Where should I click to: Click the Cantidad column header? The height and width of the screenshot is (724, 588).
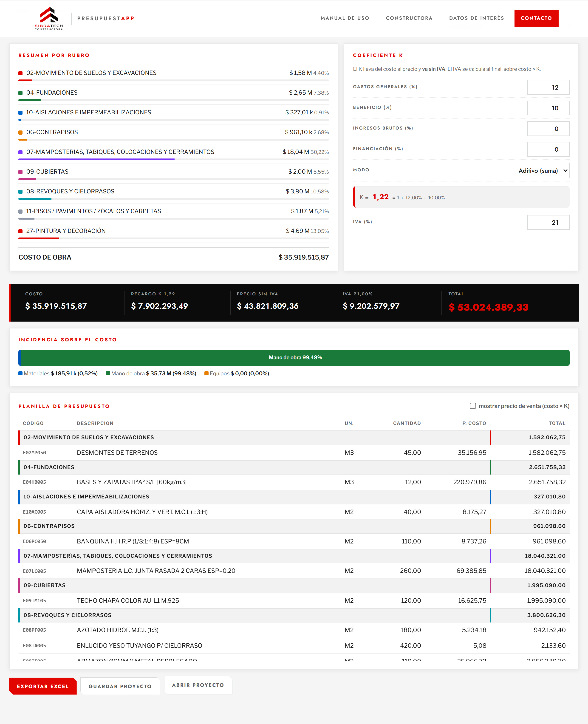[x=407, y=423]
